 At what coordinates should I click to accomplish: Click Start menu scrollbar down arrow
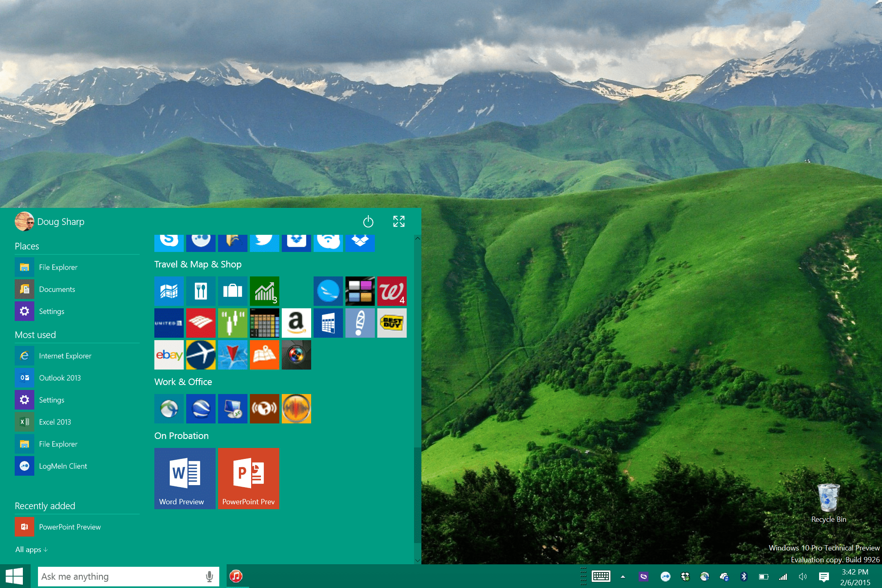click(x=417, y=560)
